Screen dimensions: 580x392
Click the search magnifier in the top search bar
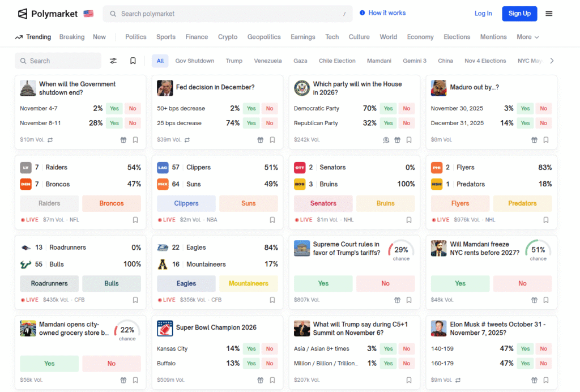[x=113, y=13]
